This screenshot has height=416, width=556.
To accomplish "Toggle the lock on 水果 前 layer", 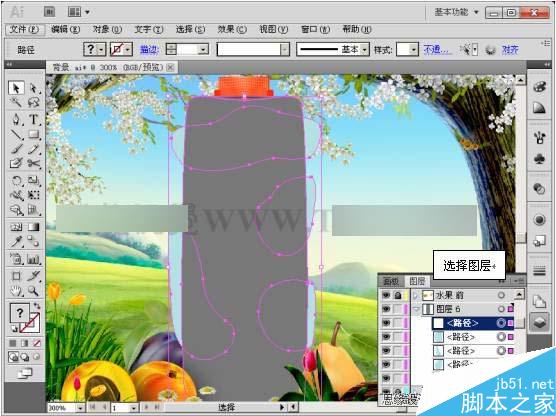I will tap(398, 295).
